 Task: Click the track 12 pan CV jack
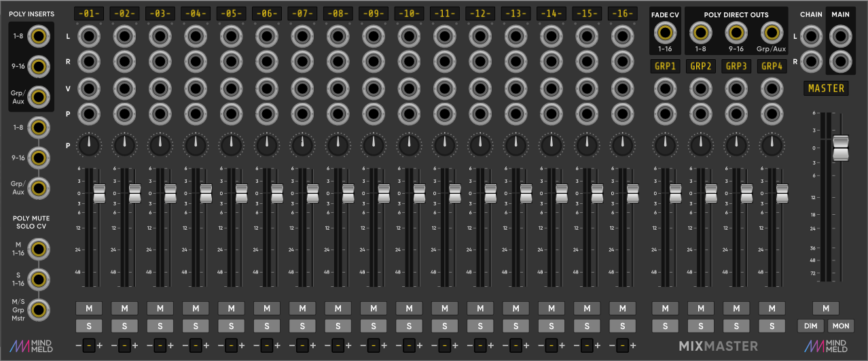(x=480, y=113)
